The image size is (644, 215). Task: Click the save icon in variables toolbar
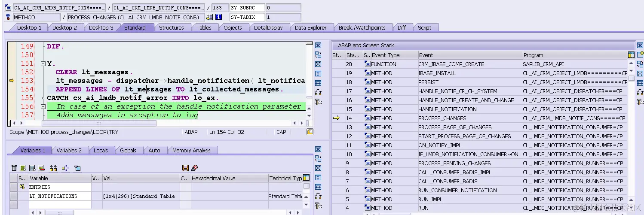point(185,168)
